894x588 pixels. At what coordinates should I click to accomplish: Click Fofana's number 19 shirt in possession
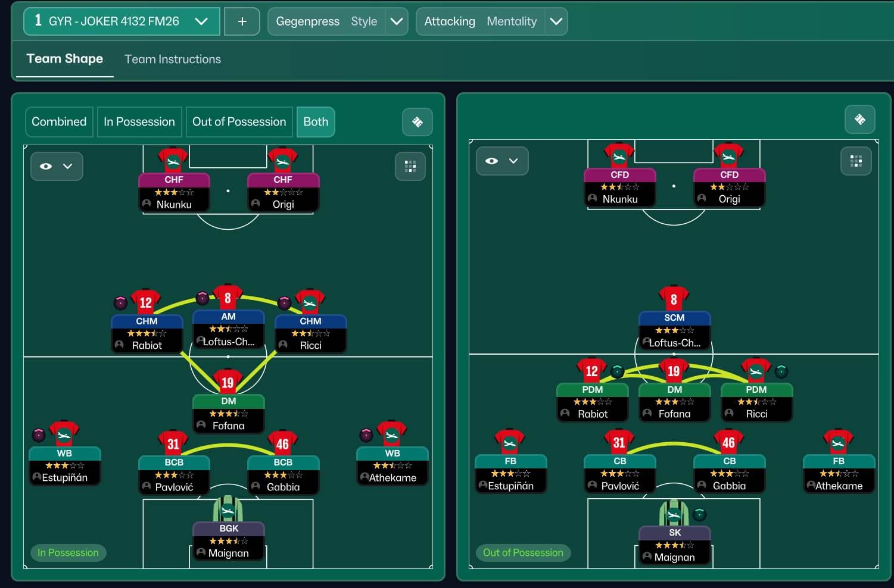click(x=228, y=382)
